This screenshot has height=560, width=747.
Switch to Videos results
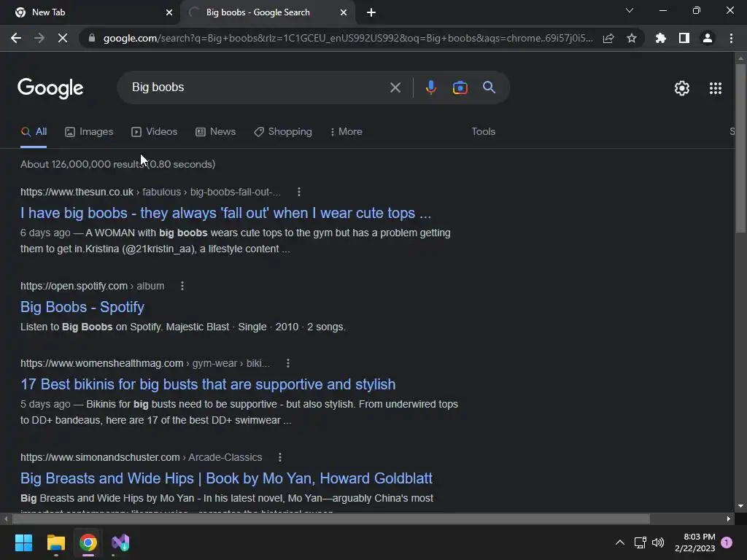click(155, 132)
